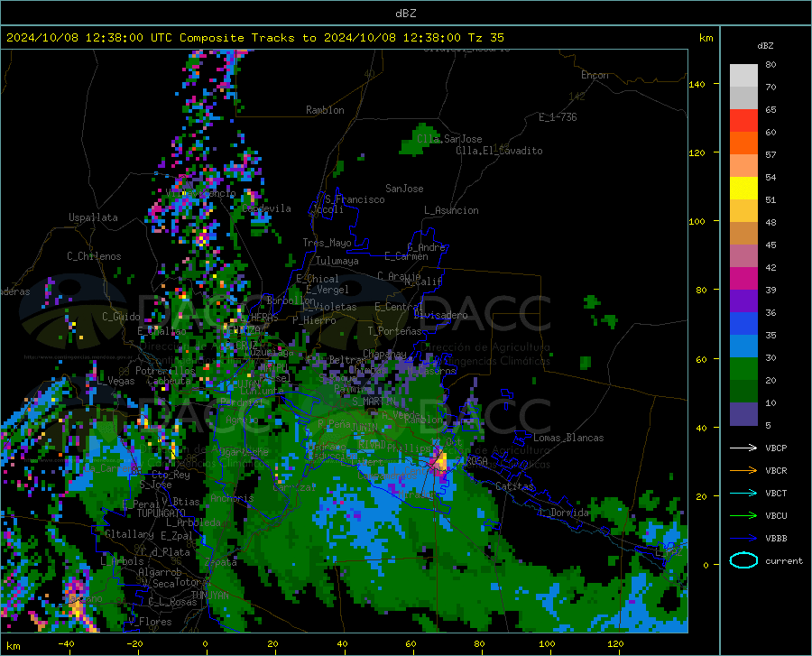812x656 pixels.
Task: Select the dark violet 5 dBZ swatch
Action: click(743, 414)
